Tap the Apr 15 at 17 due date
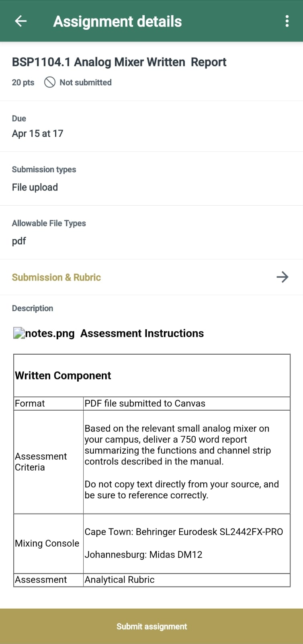This screenshot has width=303, height=644. coord(37,133)
